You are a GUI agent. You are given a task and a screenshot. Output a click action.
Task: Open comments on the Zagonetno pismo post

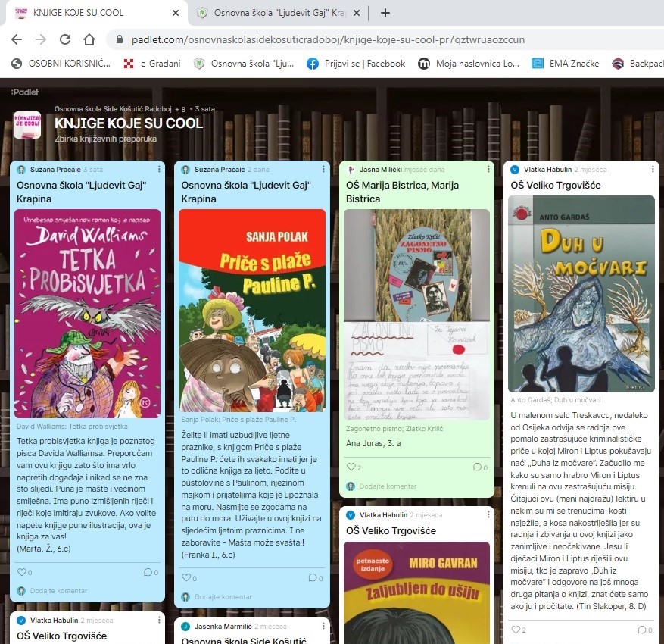477,467
